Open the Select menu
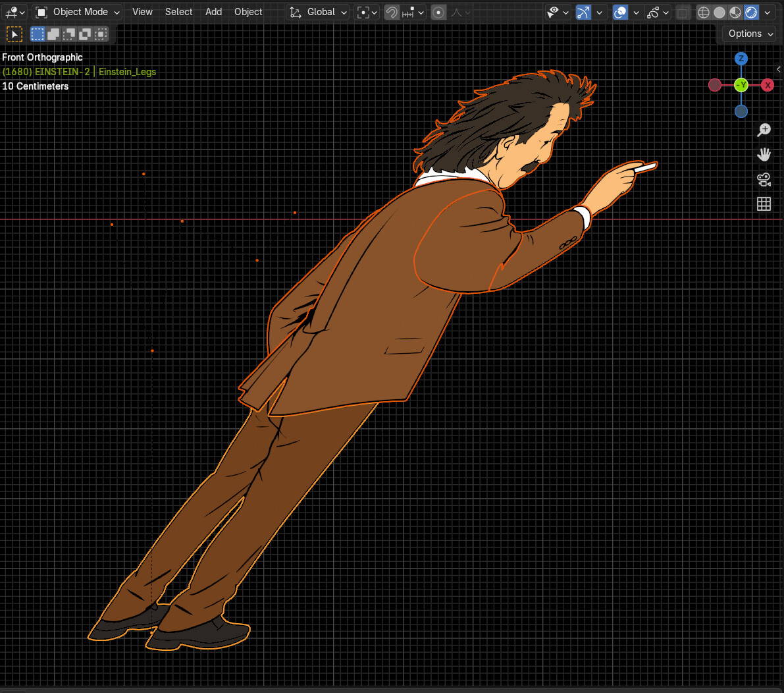Image resolution: width=784 pixels, height=693 pixels. [178, 12]
